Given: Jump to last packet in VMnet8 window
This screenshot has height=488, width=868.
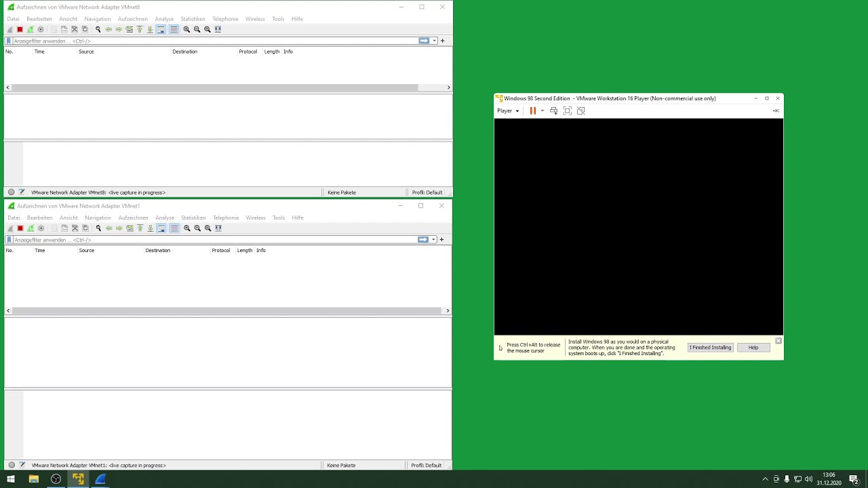Looking at the screenshot, I should coord(150,29).
